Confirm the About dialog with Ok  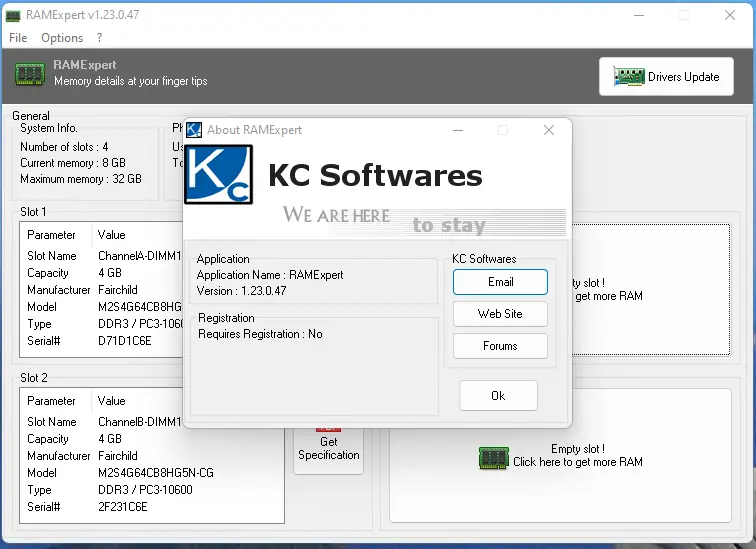498,396
